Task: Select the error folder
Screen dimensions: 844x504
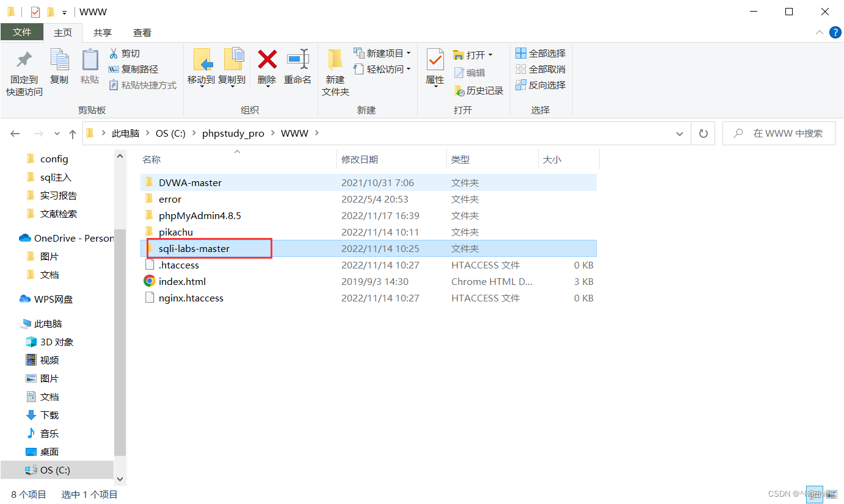Action: [x=368, y=199]
